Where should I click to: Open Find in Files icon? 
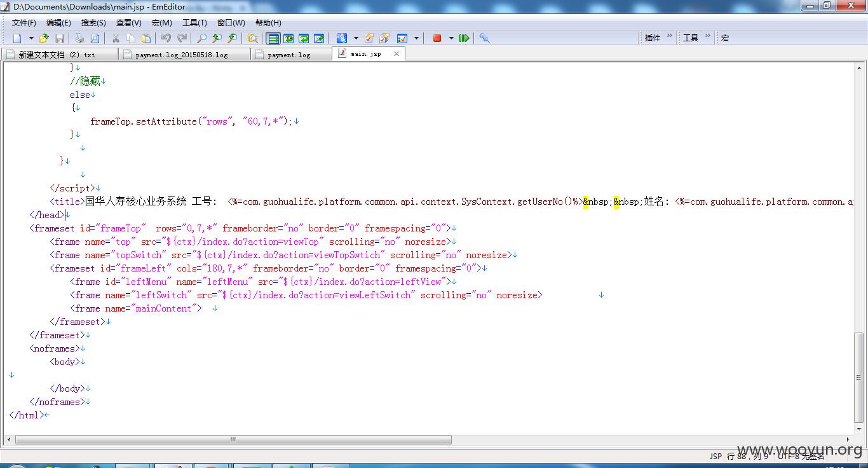point(252,38)
